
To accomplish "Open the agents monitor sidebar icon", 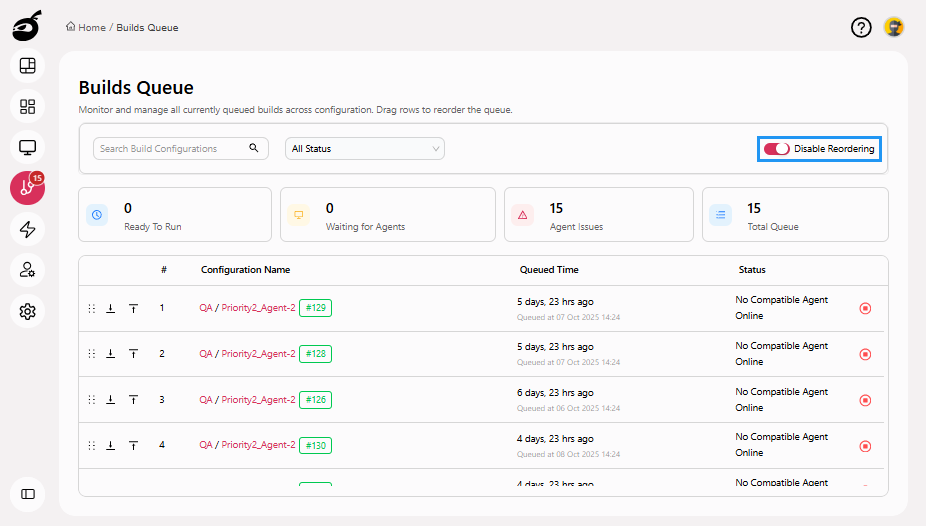I will pyautogui.click(x=28, y=147).
